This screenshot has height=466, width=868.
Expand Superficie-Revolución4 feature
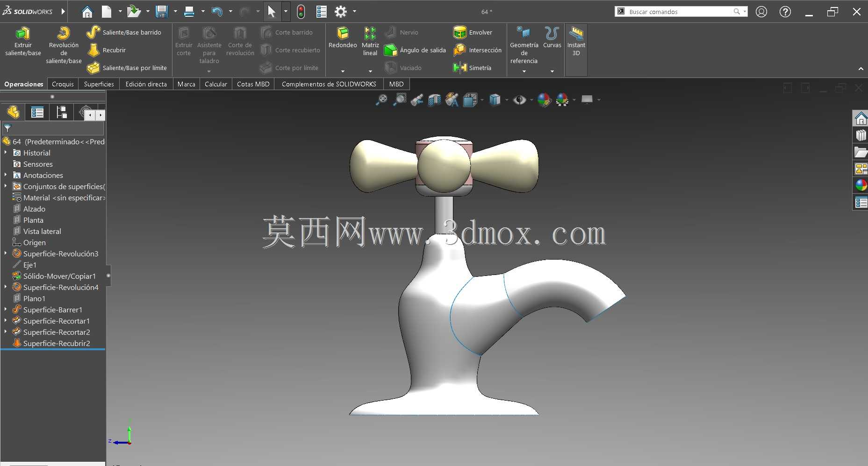pos(6,287)
